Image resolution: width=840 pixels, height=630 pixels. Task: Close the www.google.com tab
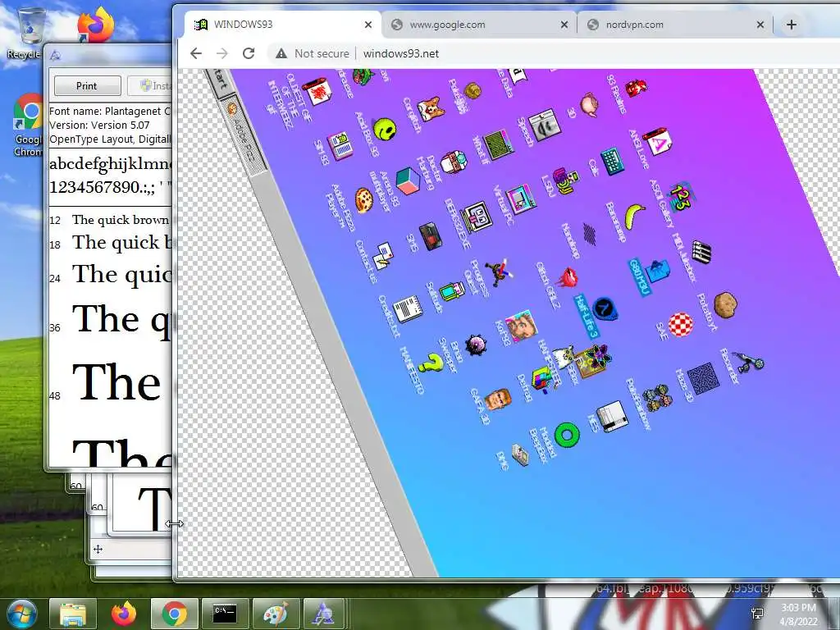pos(564,25)
